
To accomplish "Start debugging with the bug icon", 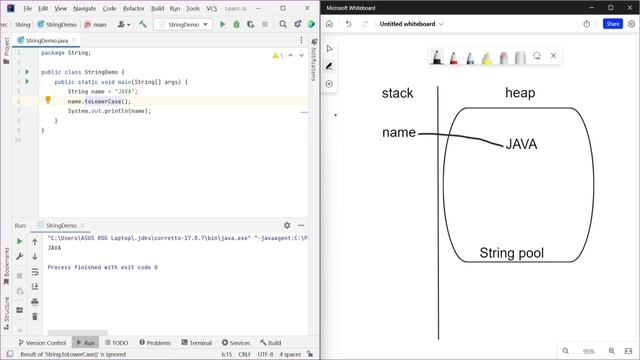I will coord(236,24).
